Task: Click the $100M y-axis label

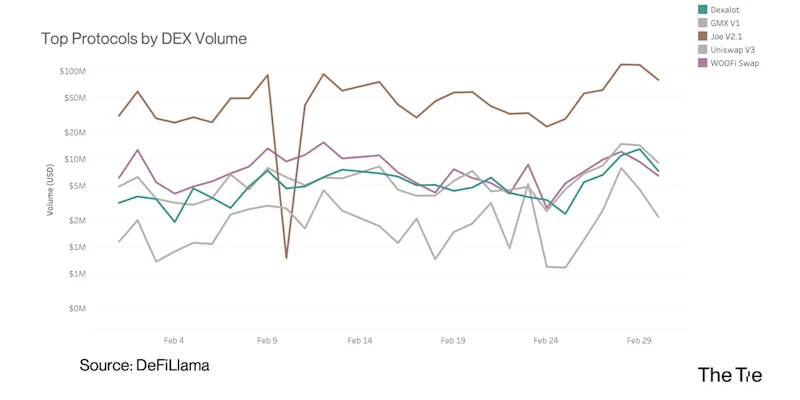Action: (x=74, y=70)
